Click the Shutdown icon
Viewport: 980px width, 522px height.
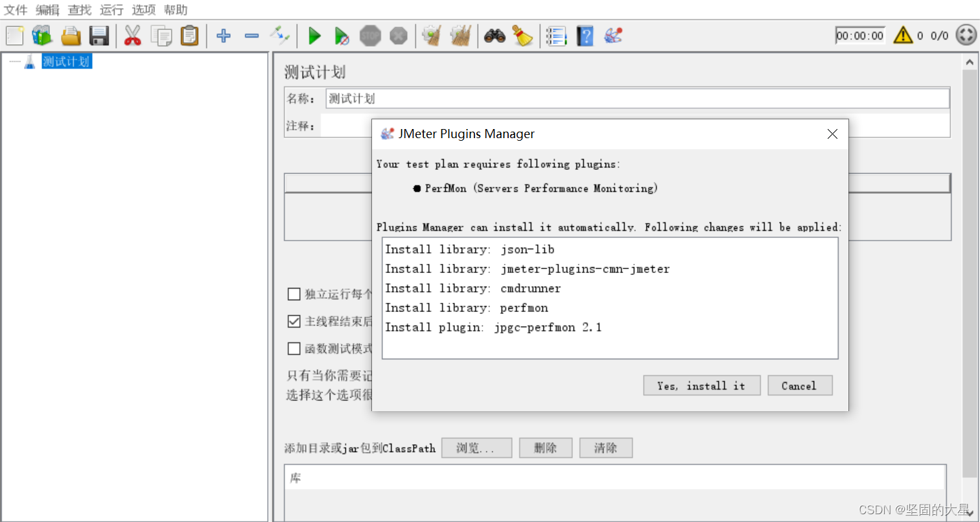[399, 36]
